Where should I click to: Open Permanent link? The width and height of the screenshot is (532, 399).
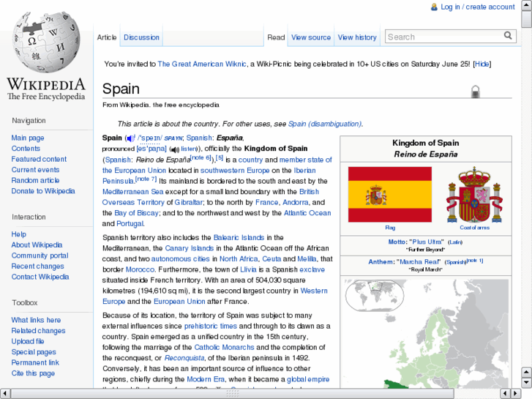point(35,362)
